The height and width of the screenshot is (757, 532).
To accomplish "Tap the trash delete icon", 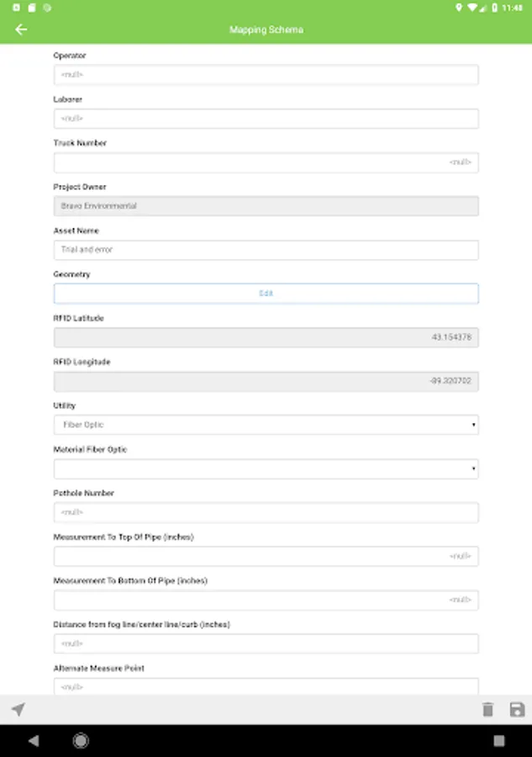I will [487, 710].
